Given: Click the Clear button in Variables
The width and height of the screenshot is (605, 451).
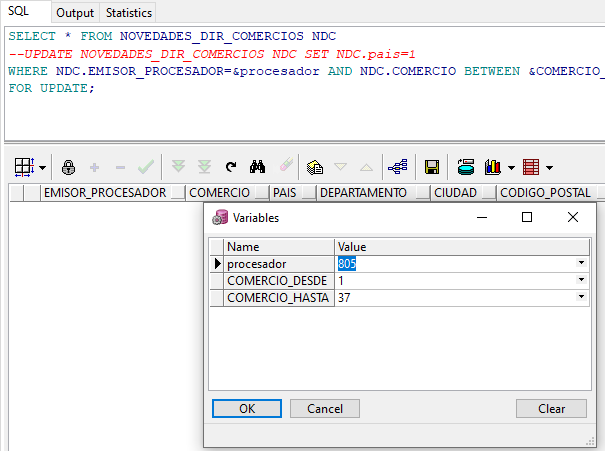Looking at the screenshot, I should pos(551,408).
